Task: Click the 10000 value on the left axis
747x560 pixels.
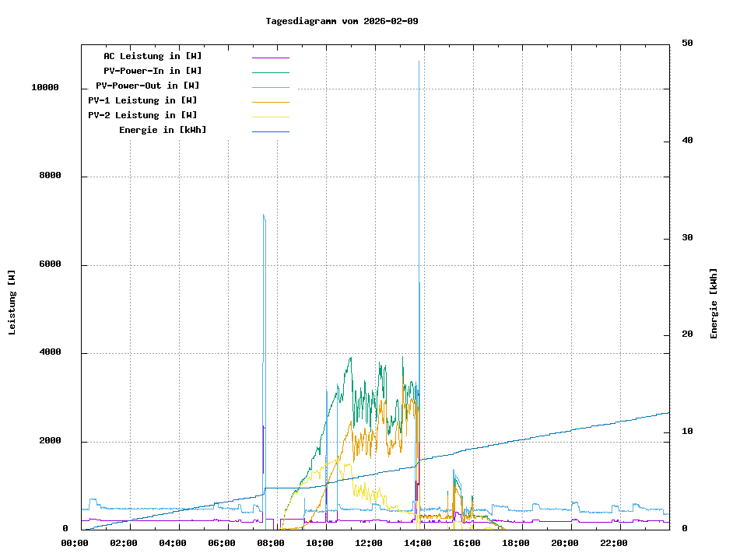Action: [x=44, y=88]
